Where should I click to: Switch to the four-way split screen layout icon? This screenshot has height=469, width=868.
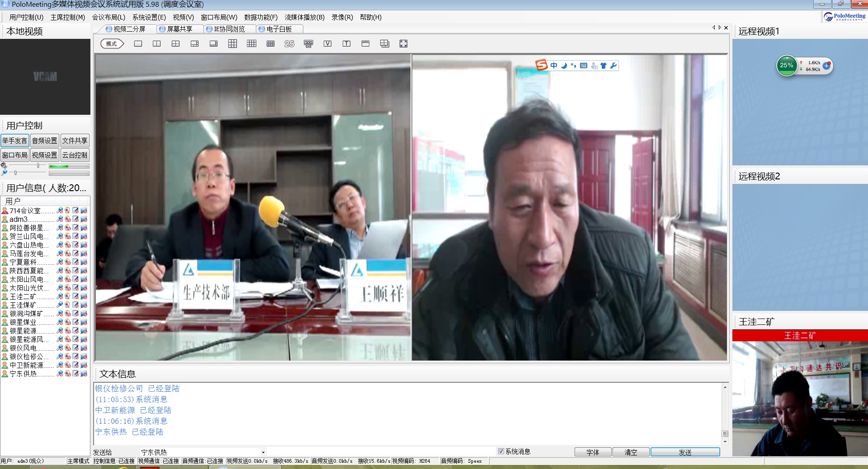[x=176, y=44]
